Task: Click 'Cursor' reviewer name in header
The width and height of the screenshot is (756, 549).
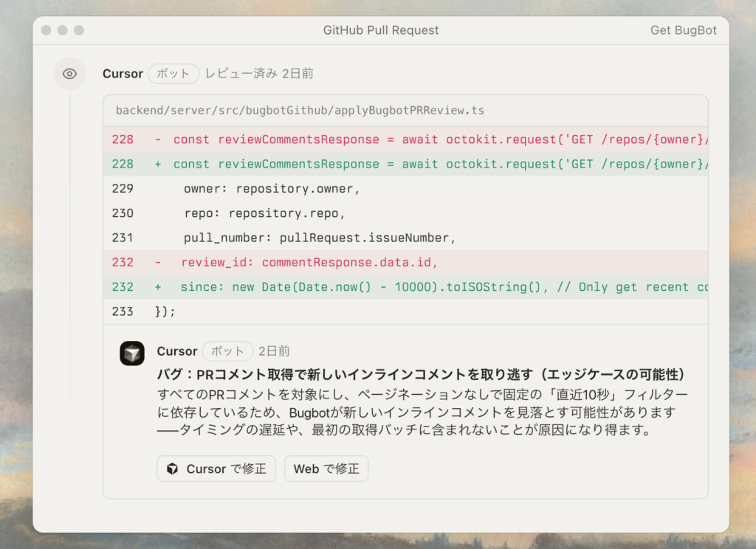Action: (123, 74)
